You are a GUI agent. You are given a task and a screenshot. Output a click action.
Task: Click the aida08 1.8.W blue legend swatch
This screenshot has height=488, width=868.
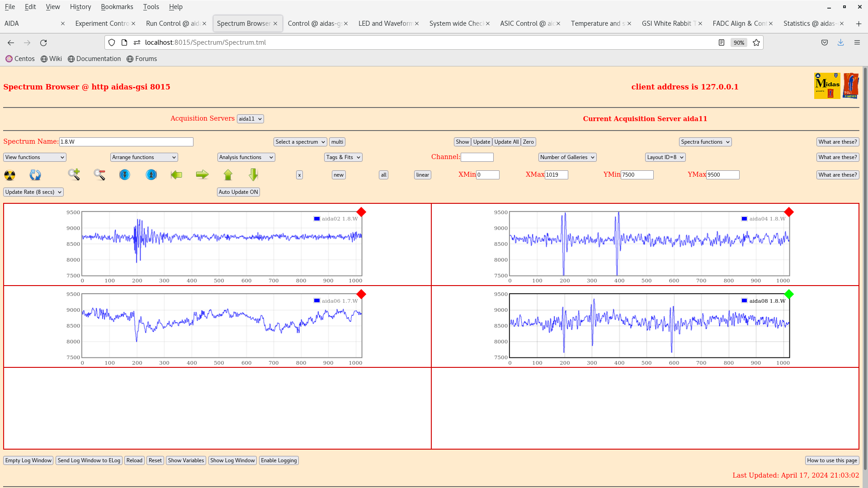pyautogui.click(x=745, y=301)
